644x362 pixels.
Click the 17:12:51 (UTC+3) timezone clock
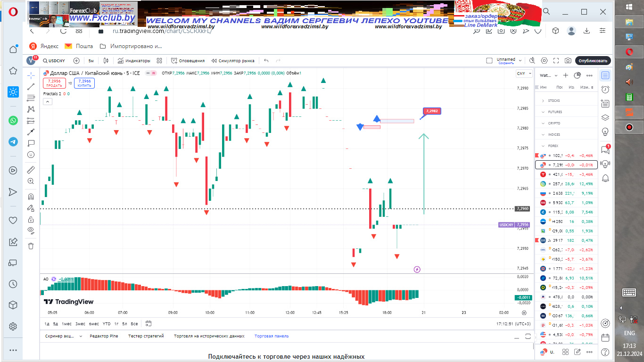coord(513,324)
